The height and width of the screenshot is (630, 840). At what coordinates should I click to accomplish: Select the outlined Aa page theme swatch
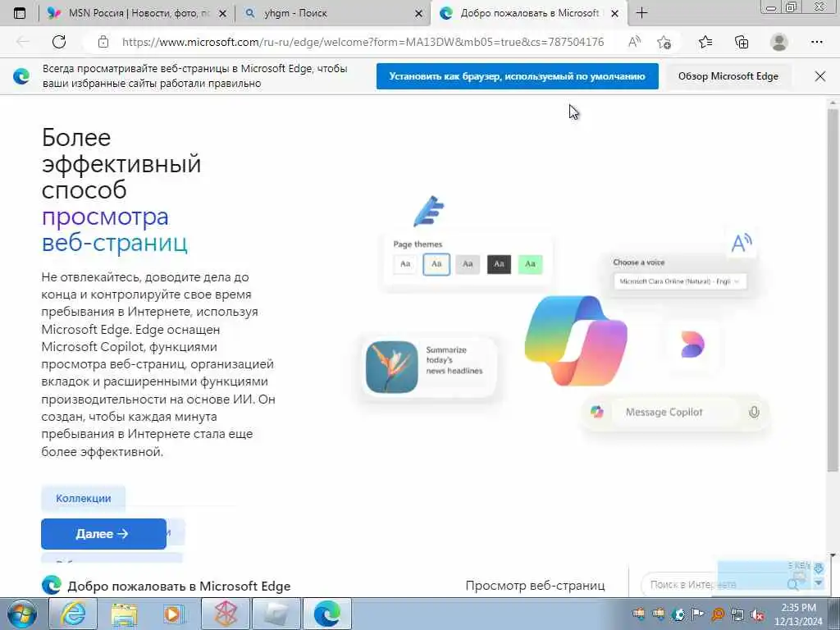[x=436, y=264]
